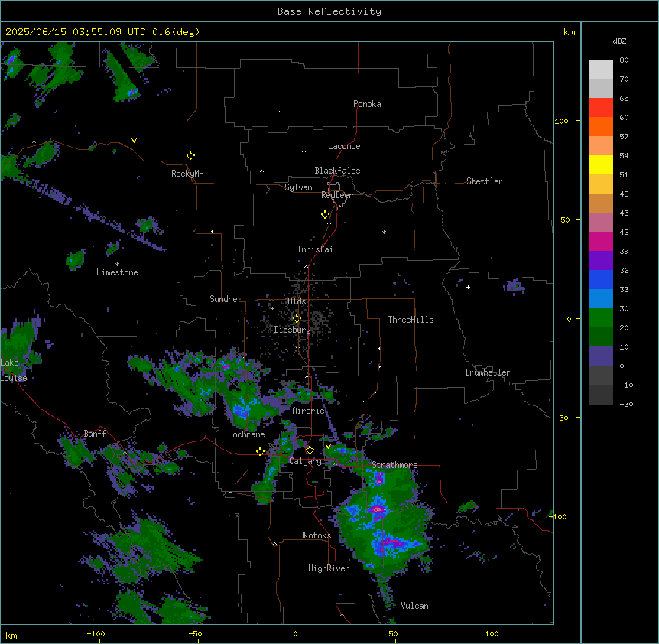Click the RockyMH label
Viewport: 659px width, 644px height.
[x=187, y=174]
